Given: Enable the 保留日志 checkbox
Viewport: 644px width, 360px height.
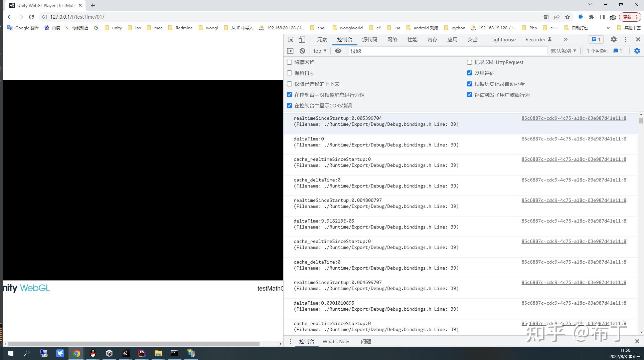Looking at the screenshot, I should [x=289, y=73].
